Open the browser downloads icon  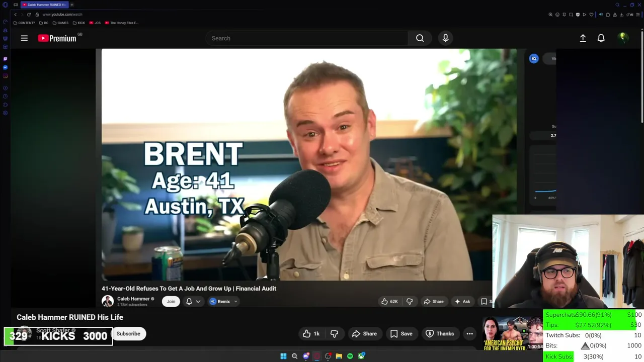(622, 15)
